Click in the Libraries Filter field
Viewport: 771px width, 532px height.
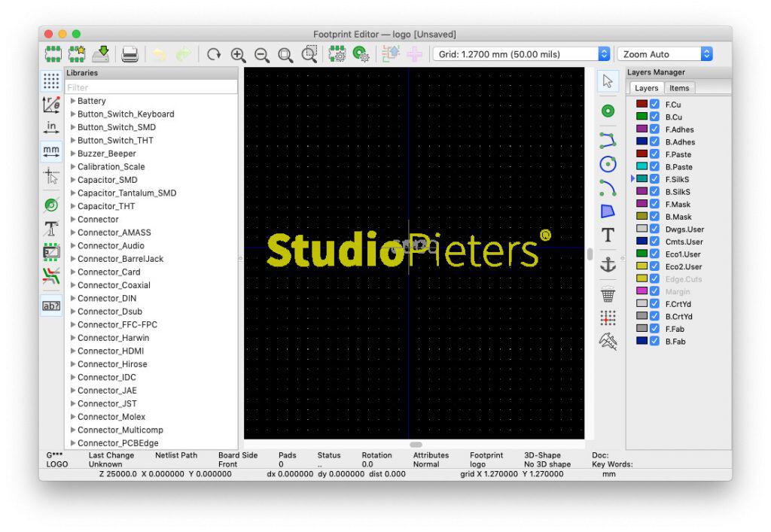pyautogui.click(x=151, y=87)
